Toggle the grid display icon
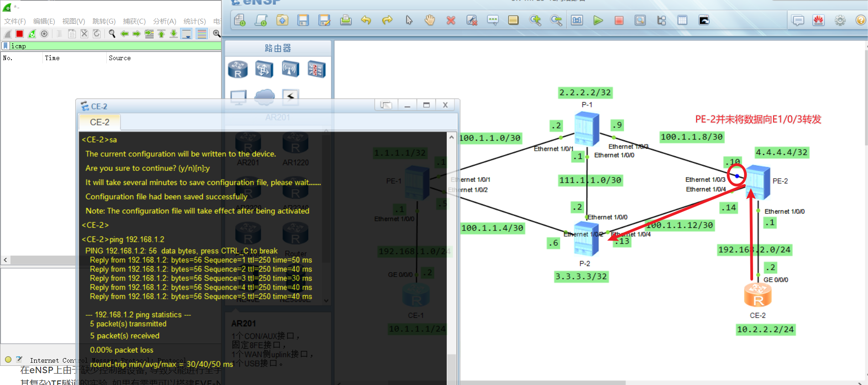868x385 pixels. (x=682, y=20)
